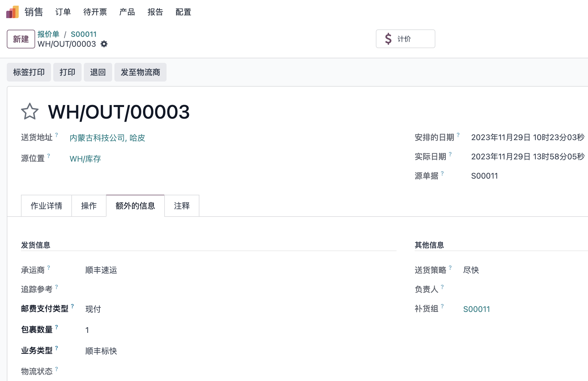Show help tooltip for 补货组
Viewport: 588px width, 381px height.
[442, 306]
